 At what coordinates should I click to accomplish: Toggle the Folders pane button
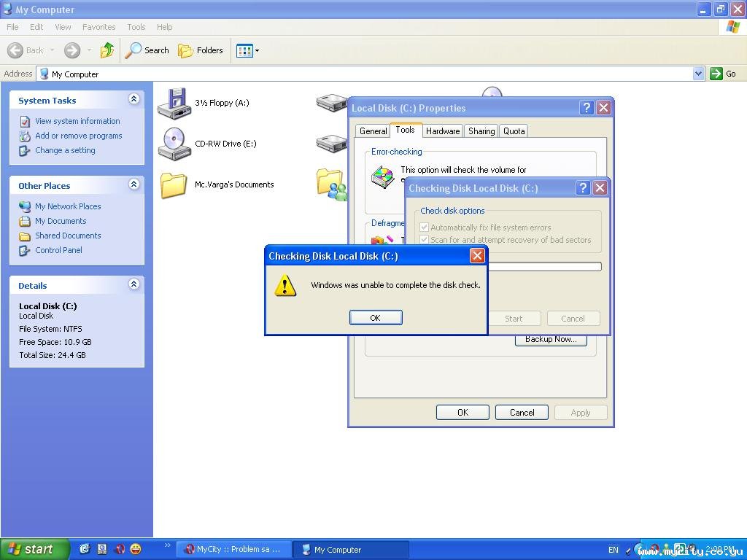[x=200, y=50]
